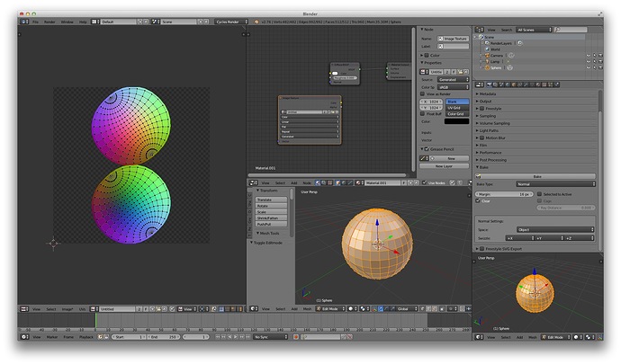Viewport: 621px width, 364px height.
Task: Open the Scene properties tab icon
Action: tap(501, 84)
